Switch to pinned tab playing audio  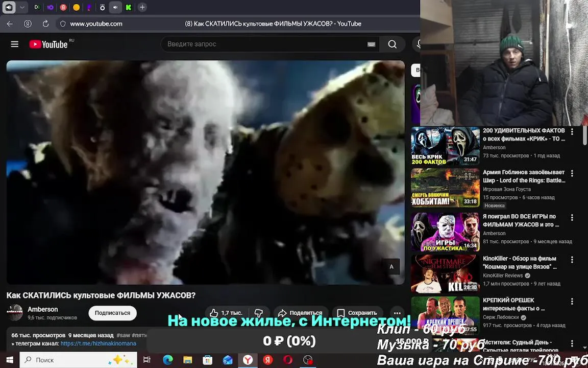pos(9,7)
